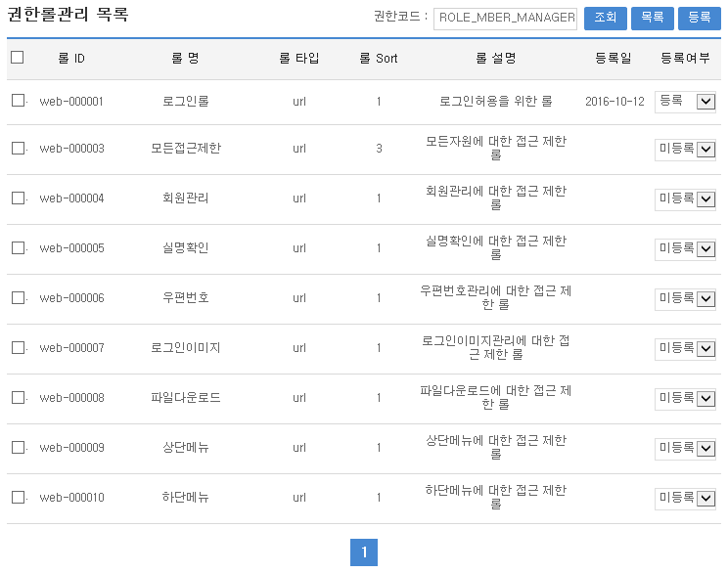Click the 등록 register button
Screen dimensions: 728x573
coord(699,18)
